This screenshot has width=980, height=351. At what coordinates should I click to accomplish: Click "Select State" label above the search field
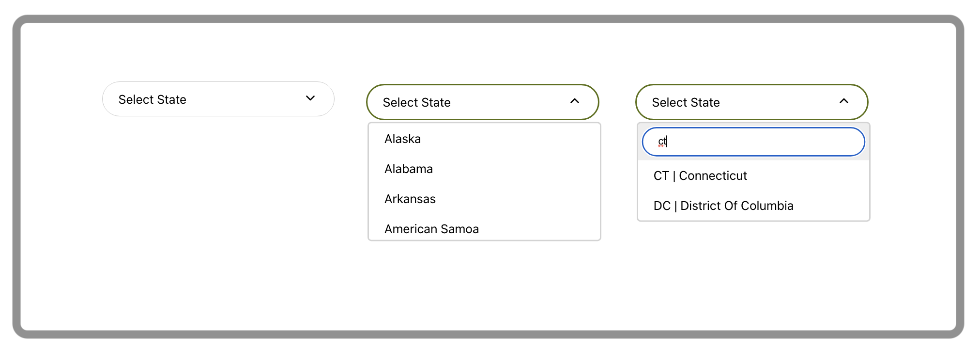[x=686, y=103]
